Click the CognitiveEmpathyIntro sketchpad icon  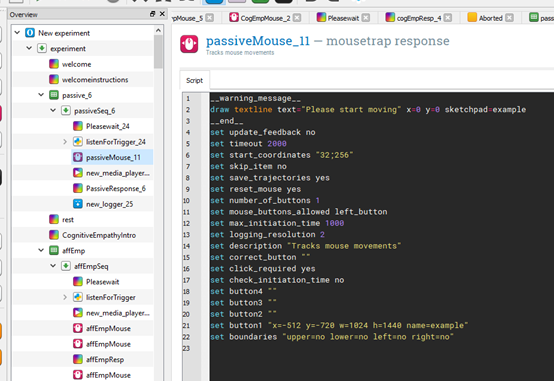54,235
